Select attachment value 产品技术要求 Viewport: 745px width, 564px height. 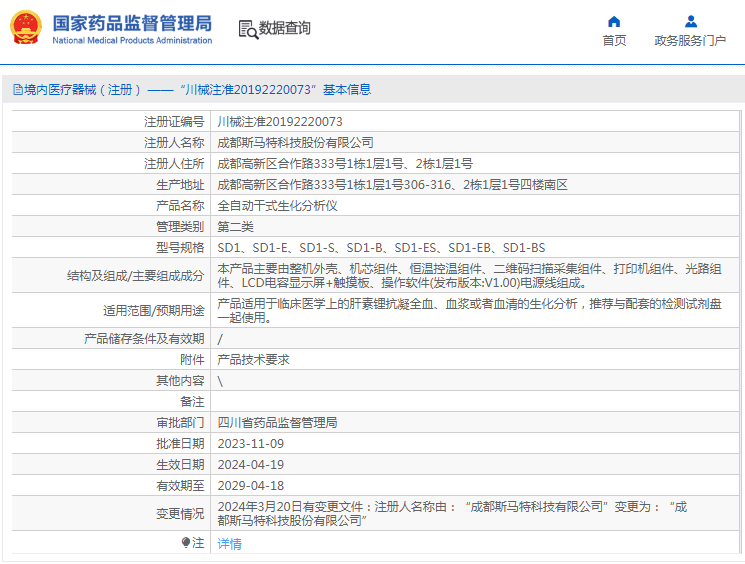(x=253, y=360)
